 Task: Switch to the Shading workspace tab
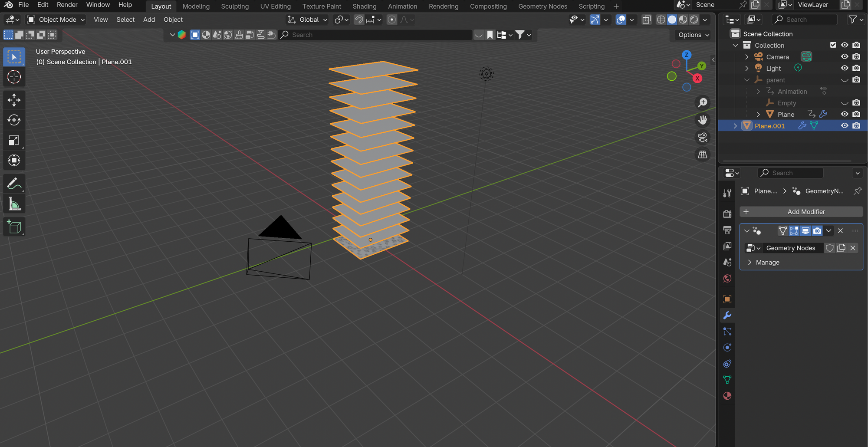click(364, 6)
